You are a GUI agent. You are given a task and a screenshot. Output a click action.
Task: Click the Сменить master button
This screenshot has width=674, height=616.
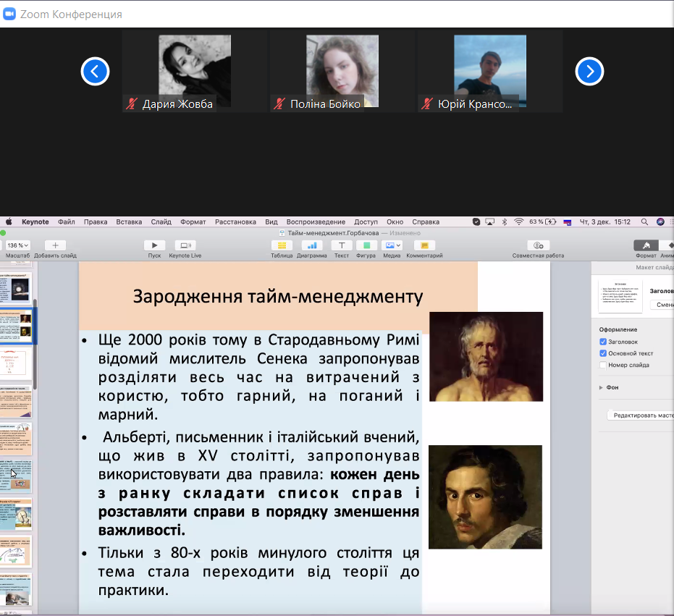tap(662, 304)
